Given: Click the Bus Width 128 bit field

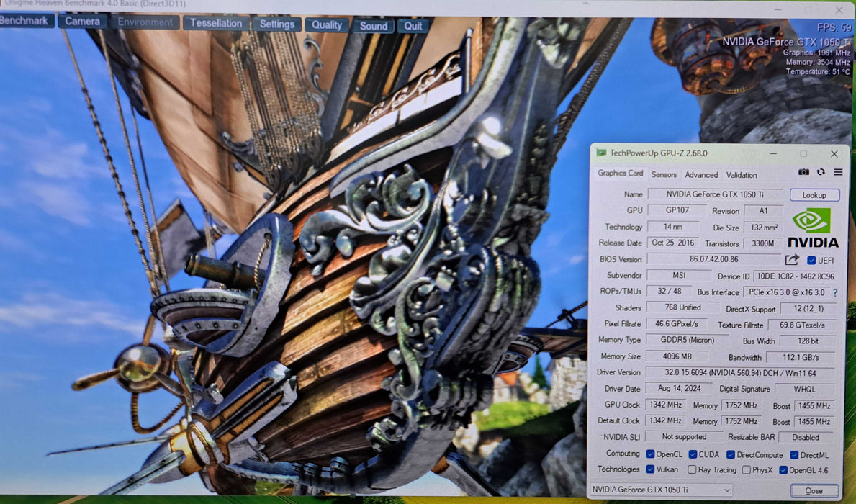Looking at the screenshot, I should [x=808, y=341].
